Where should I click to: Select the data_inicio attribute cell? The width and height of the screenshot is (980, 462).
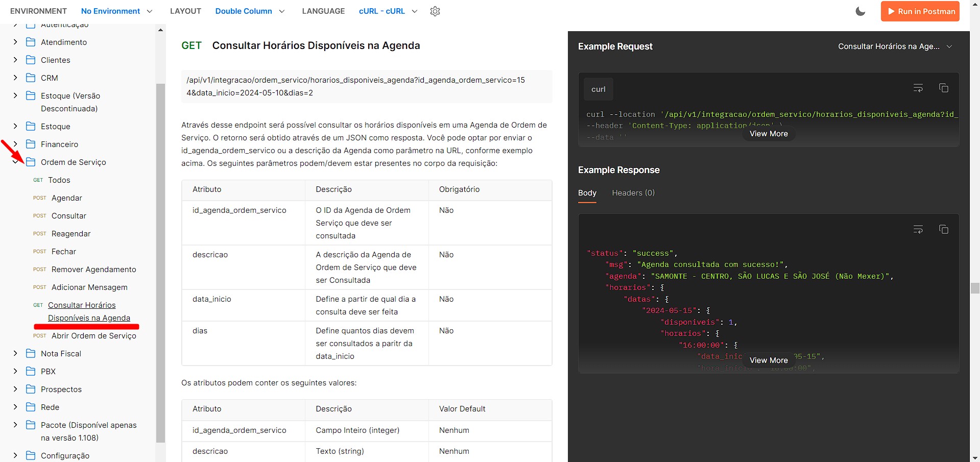243,305
